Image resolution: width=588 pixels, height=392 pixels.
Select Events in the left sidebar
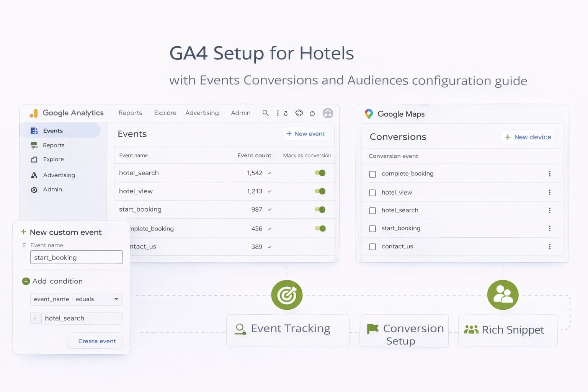(x=61, y=131)
